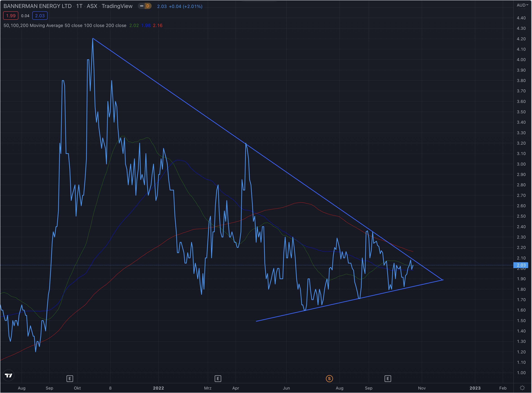Screen dimensions: 532x393
Task: Click the green 2.02 MA value
Action: (134, 25)
